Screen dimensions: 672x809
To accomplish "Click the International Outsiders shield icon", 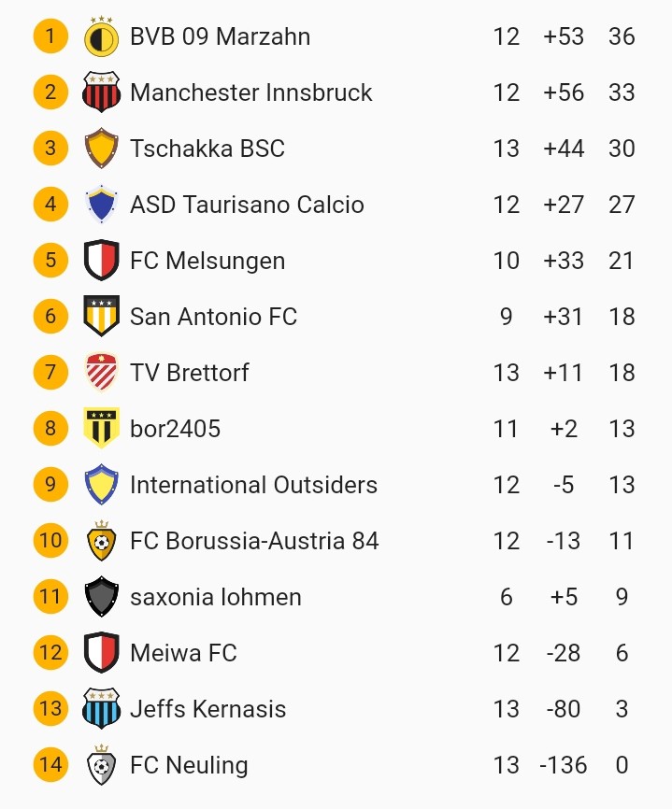I will [x=101, y=485].
